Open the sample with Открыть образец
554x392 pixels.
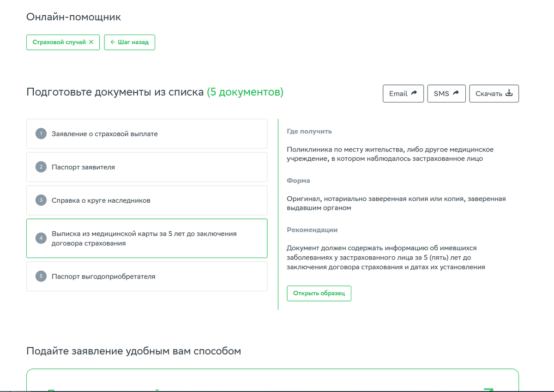(x=319, y=293)
